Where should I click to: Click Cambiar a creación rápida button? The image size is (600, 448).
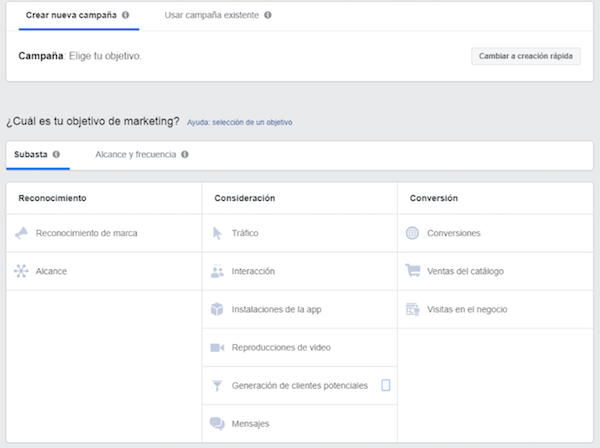(x=526, y=56)
